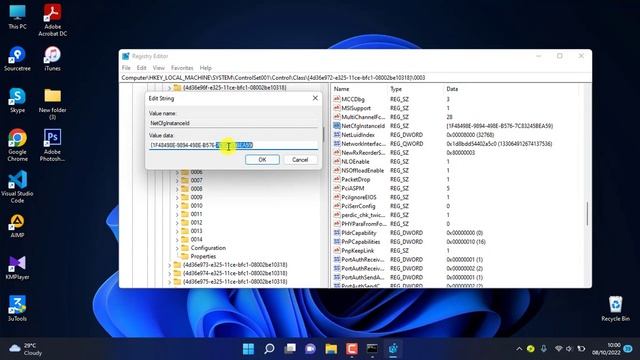Select the PnpKeepLink value
Image resolution: width=640 pixels, height=360 pixels.
coord(358,251)
